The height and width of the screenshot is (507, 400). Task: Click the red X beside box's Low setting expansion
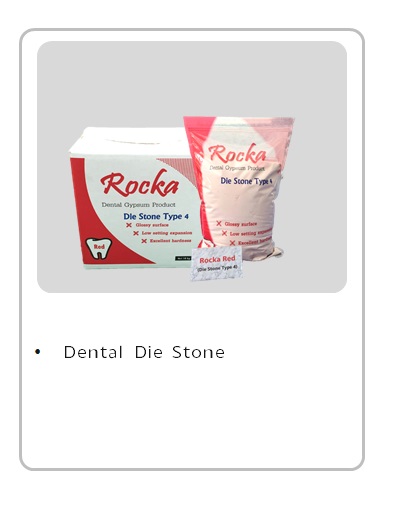[x=136, y=233]
